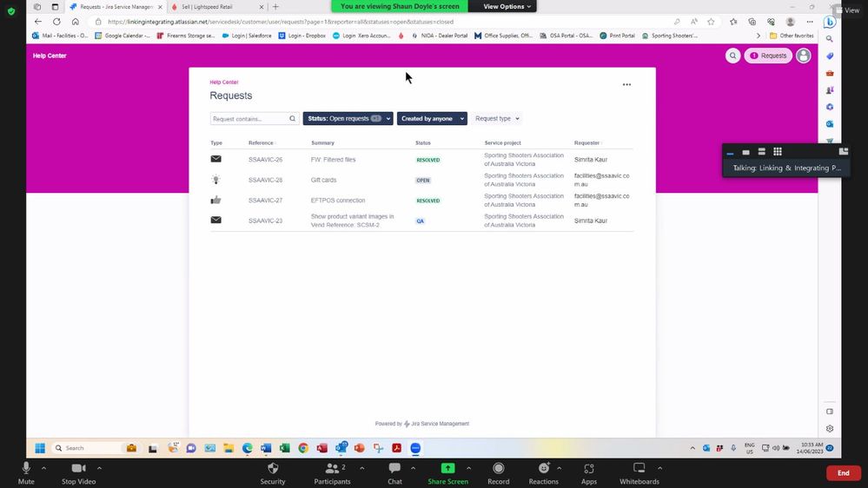The height and width of the screenshot is (488, 868).
Task: Open FW: Filtered files summary
Action: pos(334,160)
